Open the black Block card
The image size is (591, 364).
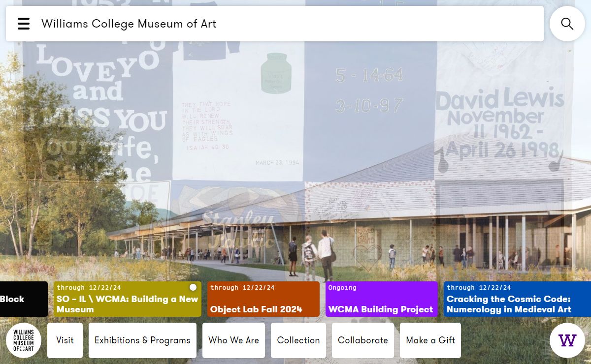pyautogui.click(x=24, y=299)
